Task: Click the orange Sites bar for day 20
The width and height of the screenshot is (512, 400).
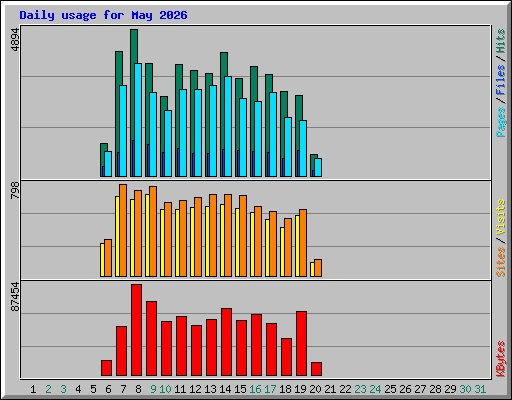Action: pyautogui.click(x=318, y=268)
